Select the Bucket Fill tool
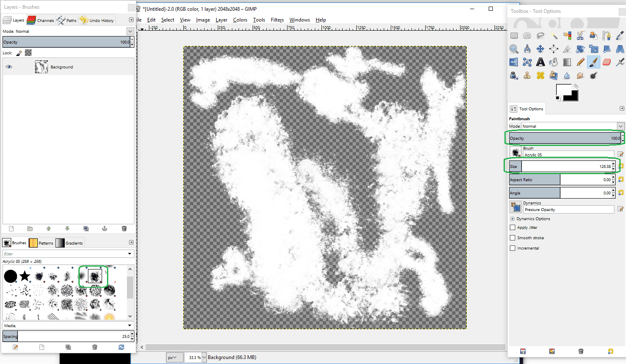 pyautogui.click(x=553, y=62)
